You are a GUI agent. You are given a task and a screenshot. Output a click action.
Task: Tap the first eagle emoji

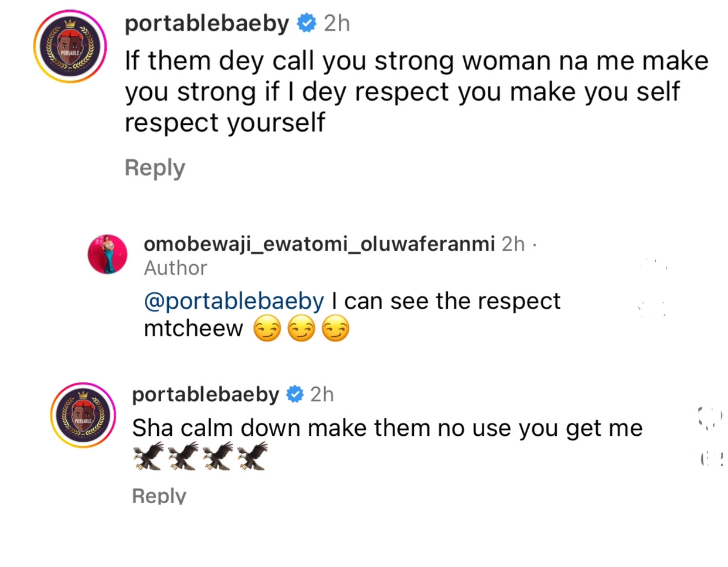pos(148,456)
